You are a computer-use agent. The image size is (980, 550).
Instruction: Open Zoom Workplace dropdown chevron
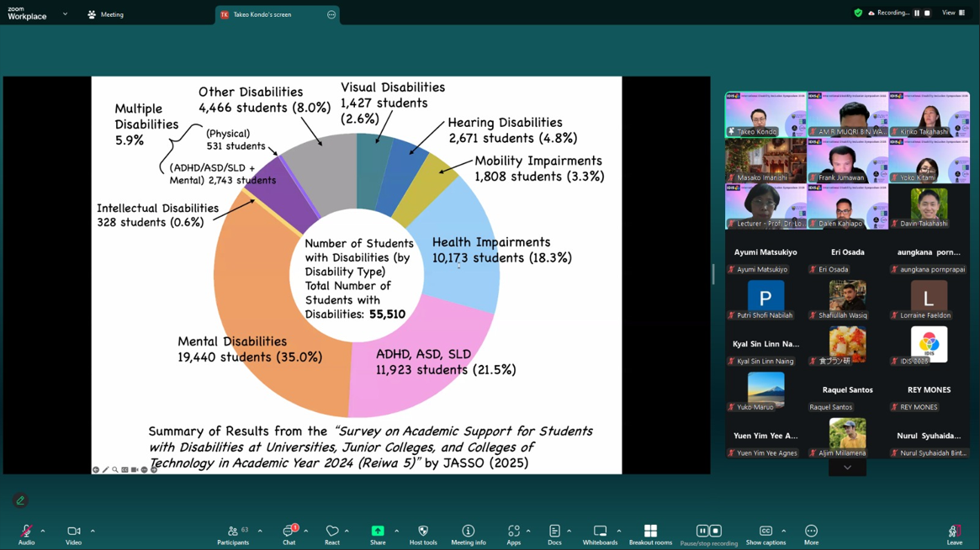[65, 14]
